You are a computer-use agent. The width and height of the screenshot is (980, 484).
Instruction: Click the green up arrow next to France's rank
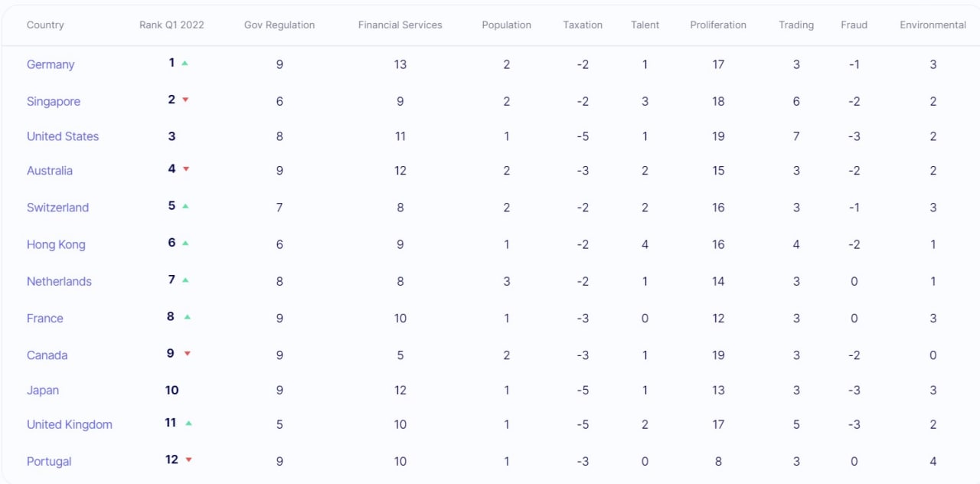pos(187,316)
